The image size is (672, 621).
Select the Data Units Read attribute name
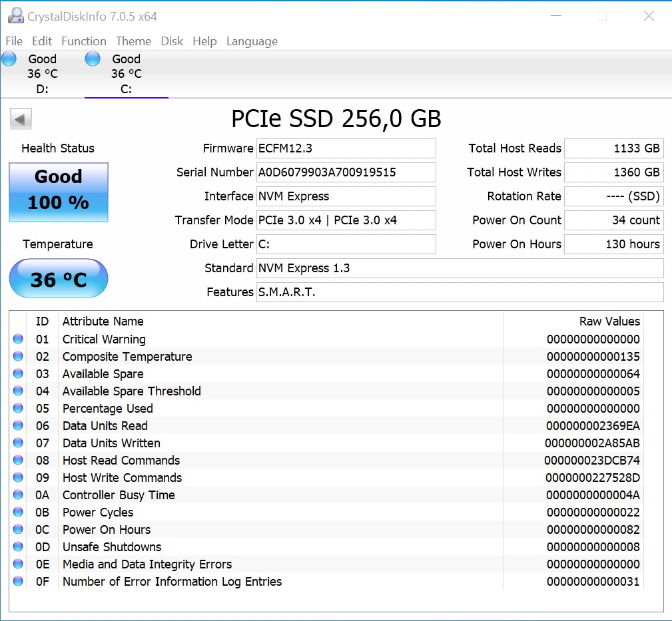[105, 426]
